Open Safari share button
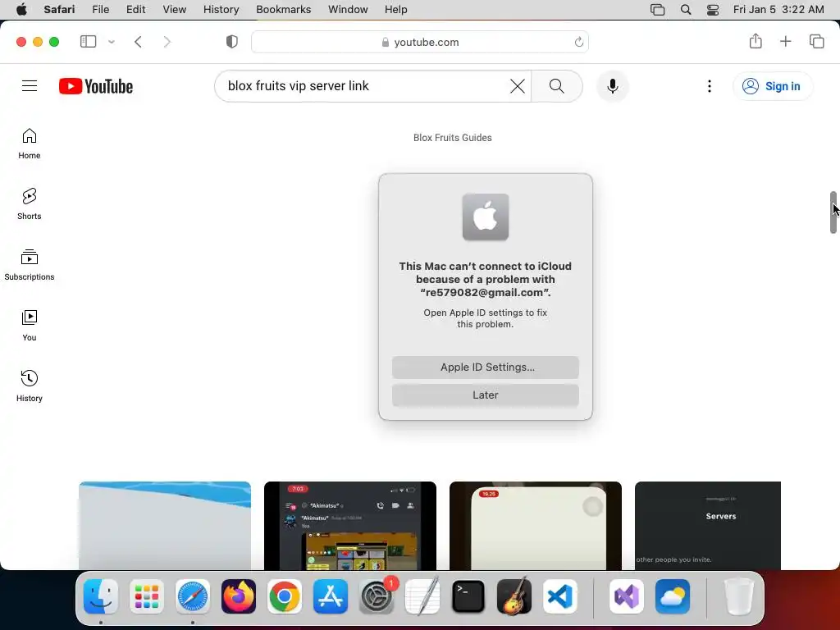This screenshot has width=840, height=630. coord(756,41)
